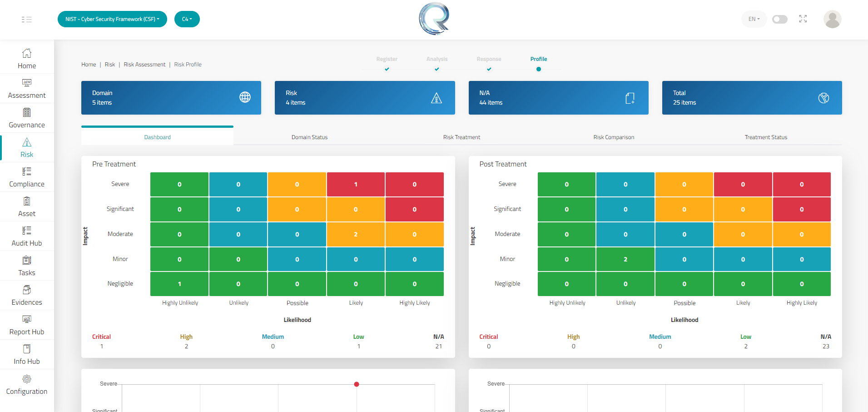The image size is (868, 412).
Task: Click Post Treatment Severe-Highly Likely red cell
Action: point(802,184)
